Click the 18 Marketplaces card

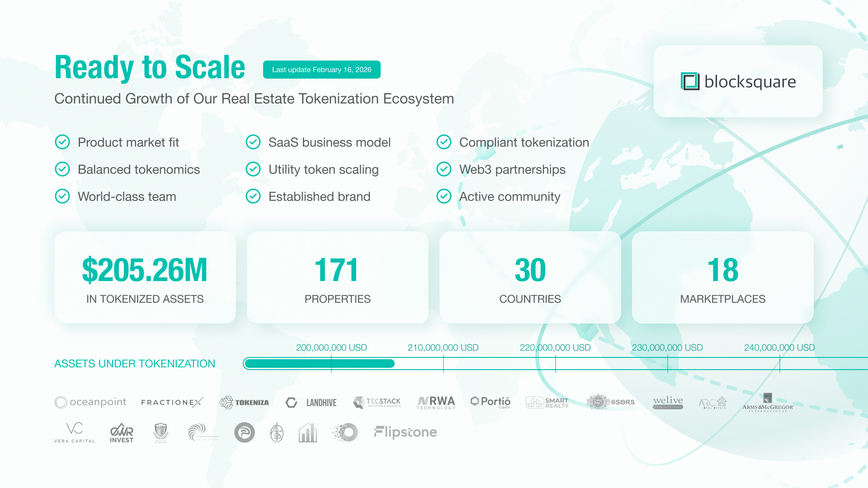point(722,277)
